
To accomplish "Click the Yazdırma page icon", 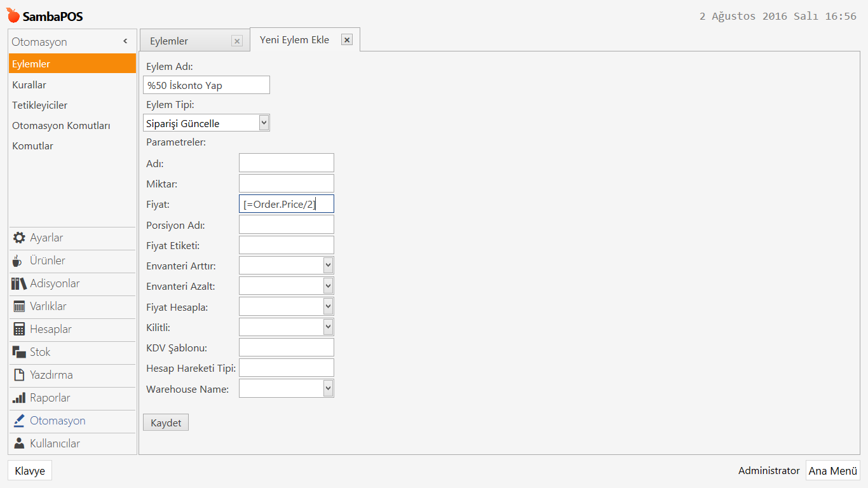I will click(x=19, y=375).
